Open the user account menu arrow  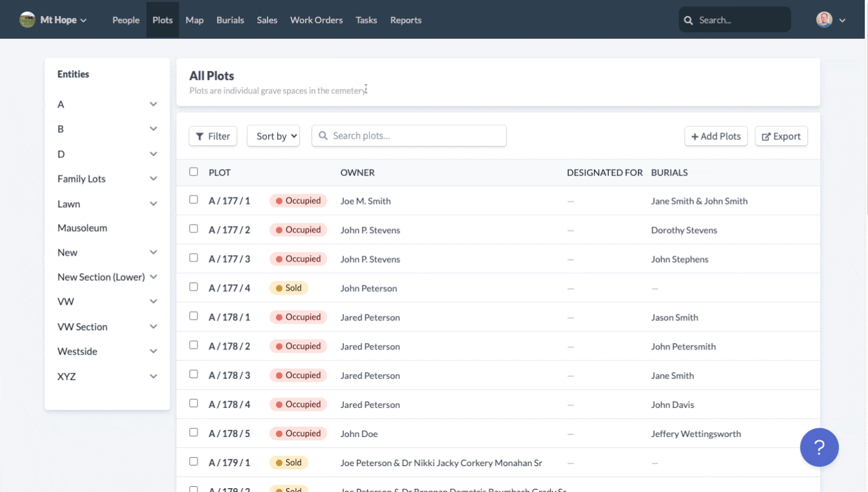point(842,21)
